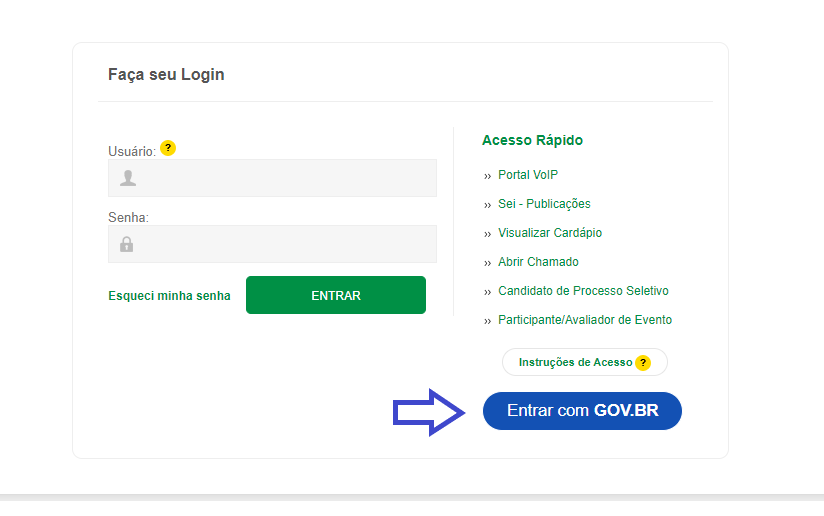Open the Visualizar Cardápio link
824x516 pixels.
point(550,233)
